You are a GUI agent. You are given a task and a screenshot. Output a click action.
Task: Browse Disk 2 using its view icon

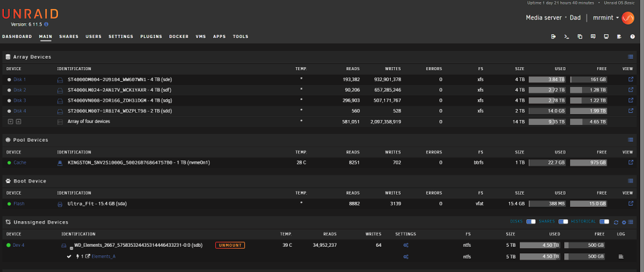click(631, 90)
